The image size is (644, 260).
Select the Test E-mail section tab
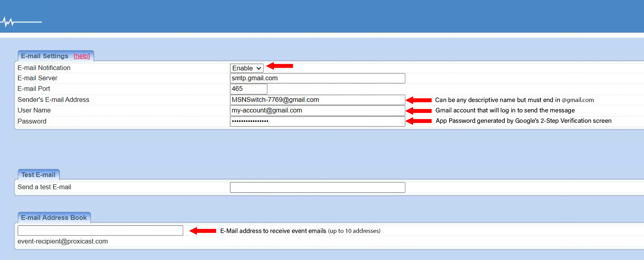[x=38, y=175]
